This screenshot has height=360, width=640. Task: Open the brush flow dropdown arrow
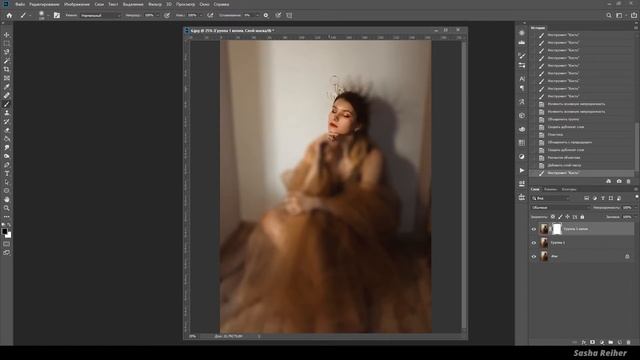tap(200, 15)
